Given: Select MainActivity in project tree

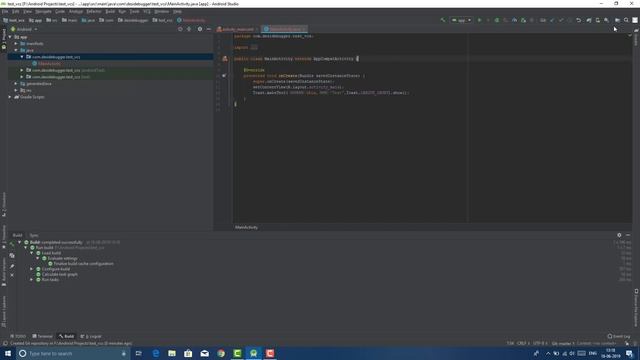Looking at the screenshot, I should coord(49,64).
